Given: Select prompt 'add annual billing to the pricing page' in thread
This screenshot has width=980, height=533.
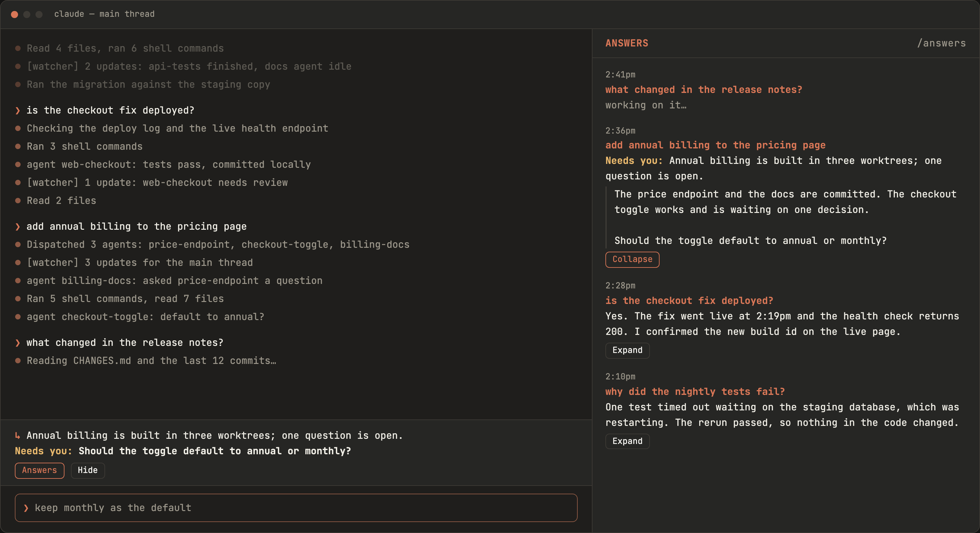Looking at the screenshot, I should click(x=137, y=226).
